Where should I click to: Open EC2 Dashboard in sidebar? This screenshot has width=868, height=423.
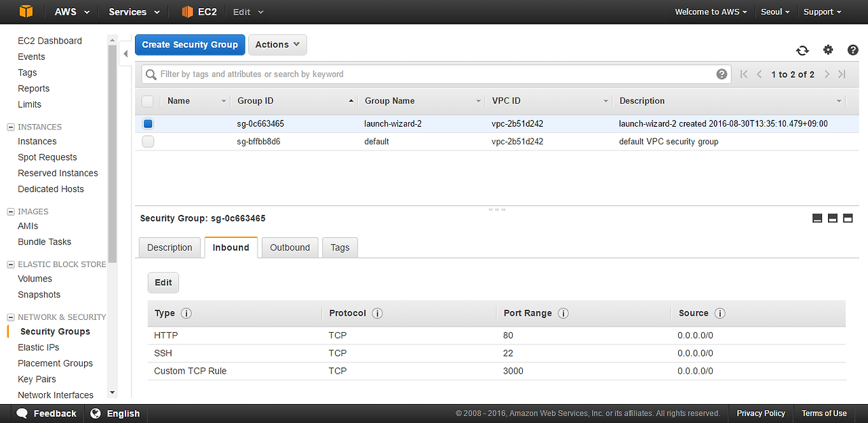tap(50, 41)
